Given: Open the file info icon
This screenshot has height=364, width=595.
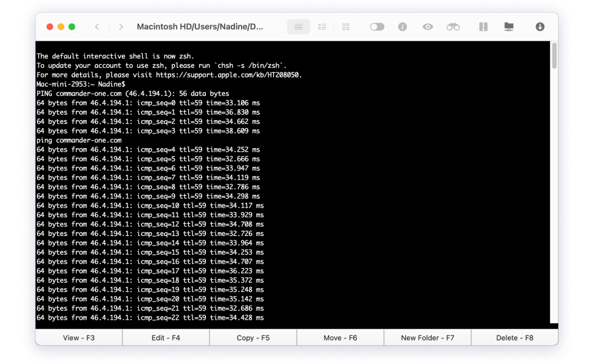Looking at the screenshot, I should (x=403, y=27).
